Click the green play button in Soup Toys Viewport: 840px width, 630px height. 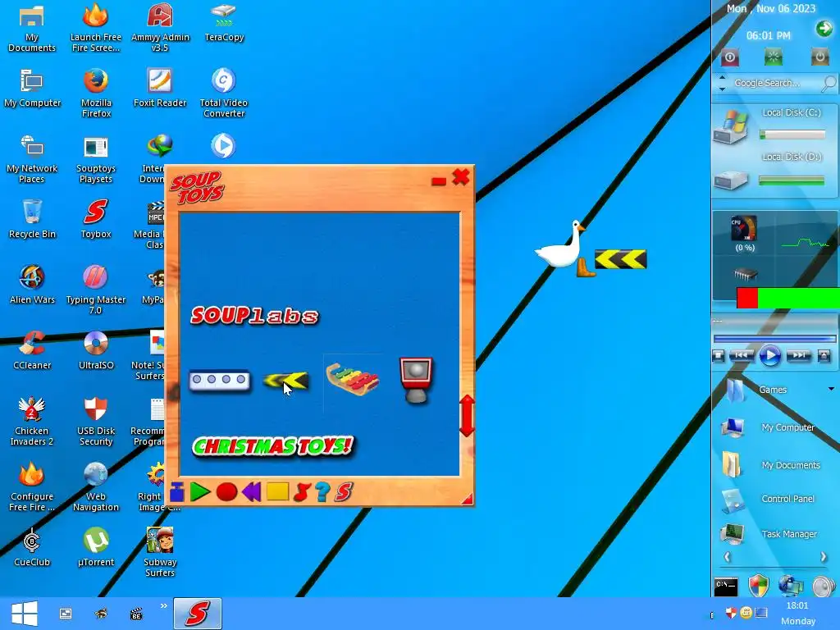pos(200,492)
